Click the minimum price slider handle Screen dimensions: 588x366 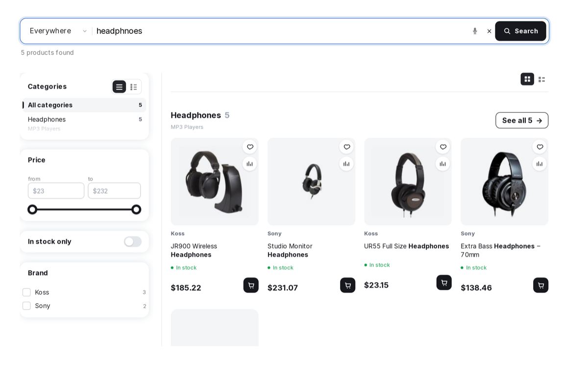coord(32,209)
